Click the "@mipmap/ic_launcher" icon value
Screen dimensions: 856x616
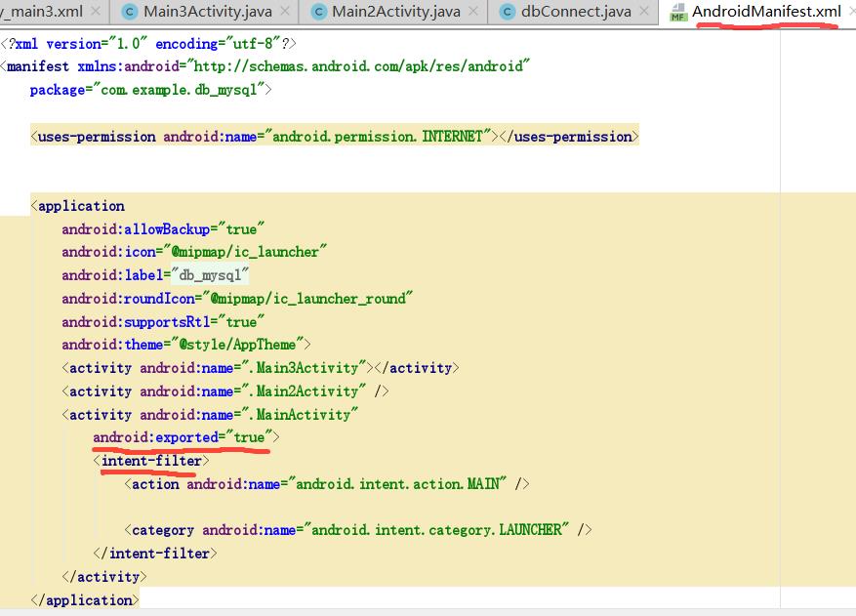(245, 252)
